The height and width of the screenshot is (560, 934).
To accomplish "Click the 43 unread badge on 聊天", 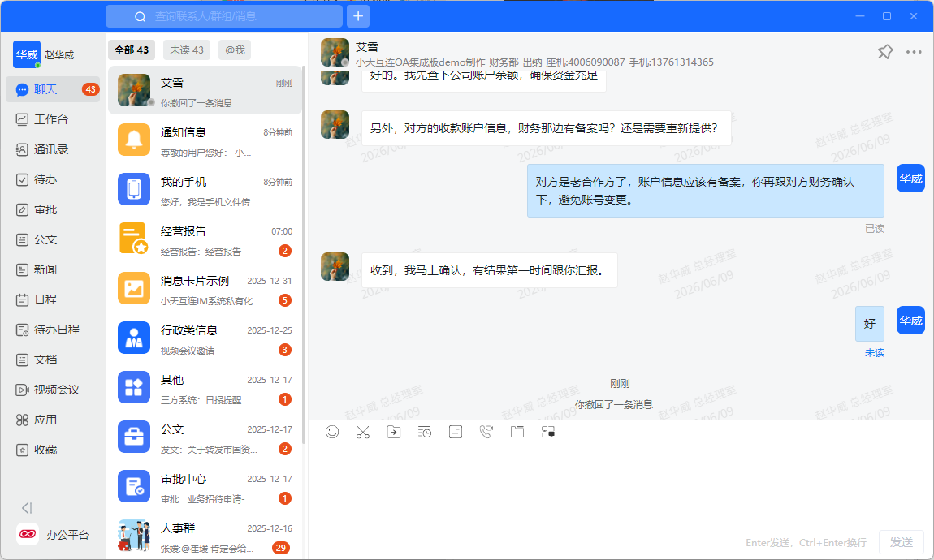I will pyautogui.click(x=90, y=89).
